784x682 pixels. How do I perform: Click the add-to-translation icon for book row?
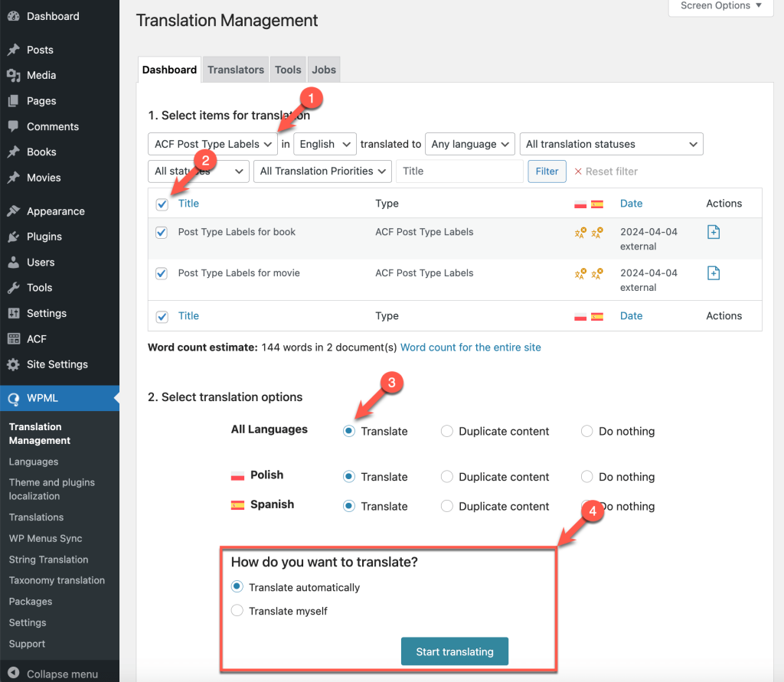coord(714,232)
